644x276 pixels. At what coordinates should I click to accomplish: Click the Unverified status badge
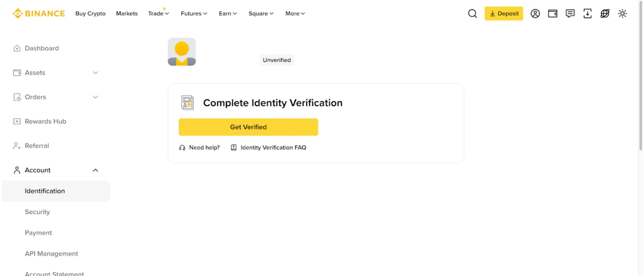[276, 60]
